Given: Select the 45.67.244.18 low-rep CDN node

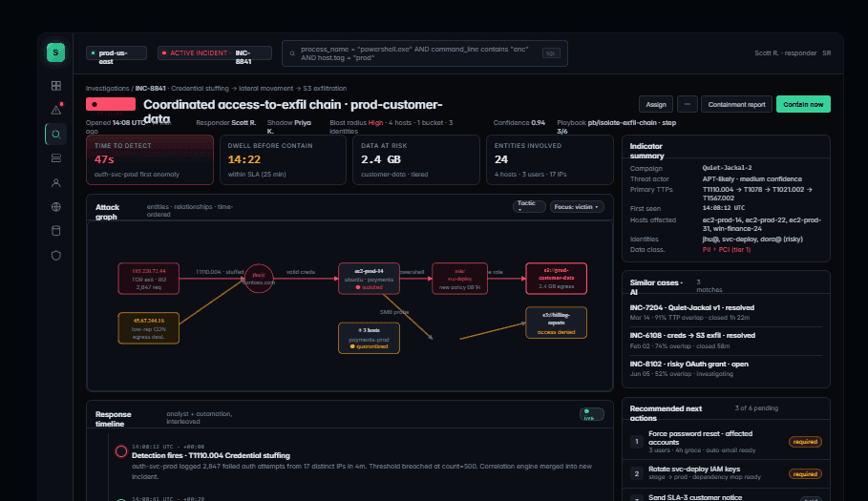Looking at the screenshot, I should 148,328.
